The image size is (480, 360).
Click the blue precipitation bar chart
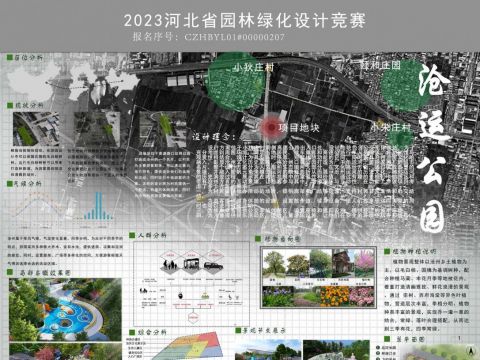[97, 206]
